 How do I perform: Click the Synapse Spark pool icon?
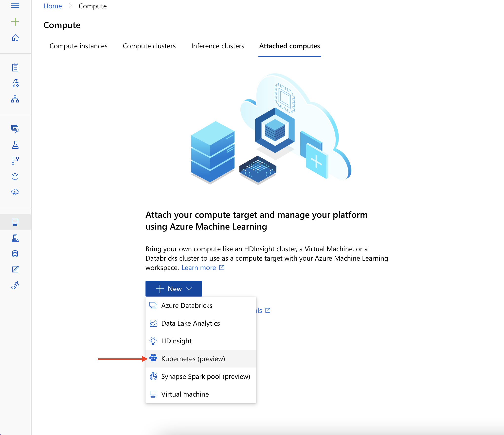[x=153, y=376]
